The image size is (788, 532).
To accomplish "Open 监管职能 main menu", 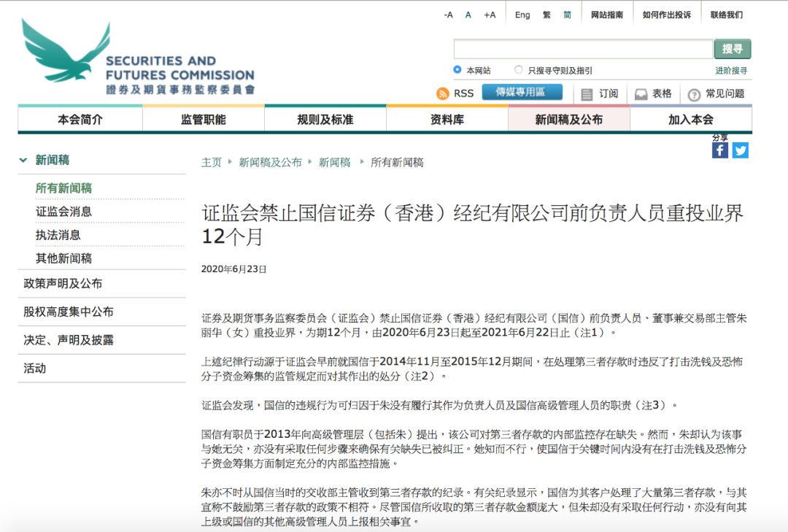I will pyautogui.click(x=204, y=120).
